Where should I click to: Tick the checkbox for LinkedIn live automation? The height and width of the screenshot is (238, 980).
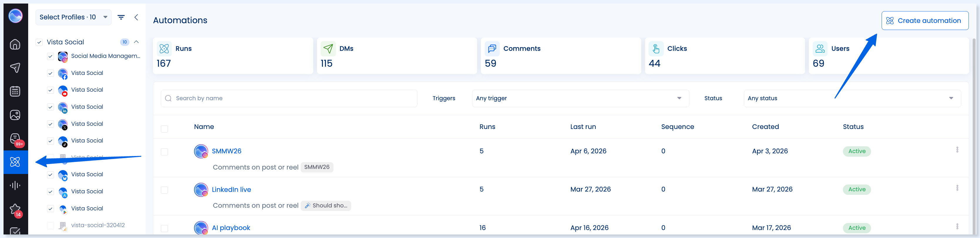[x=164, y=190]
